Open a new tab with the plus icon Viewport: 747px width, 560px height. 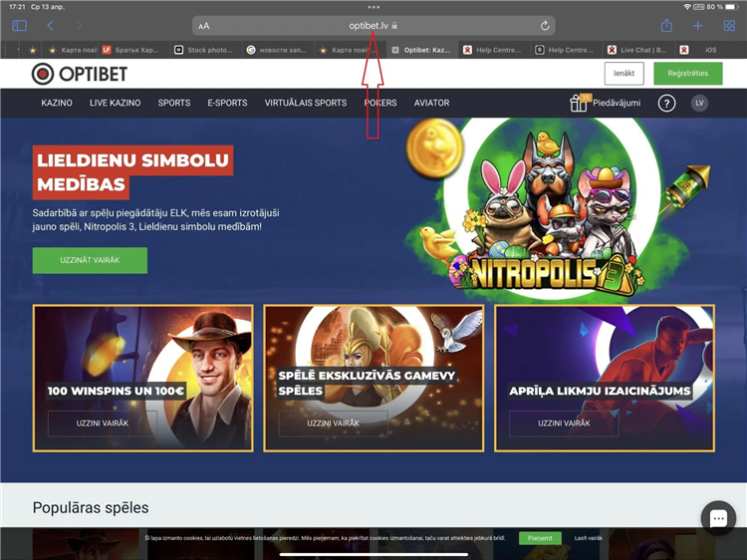pos(698,26)
